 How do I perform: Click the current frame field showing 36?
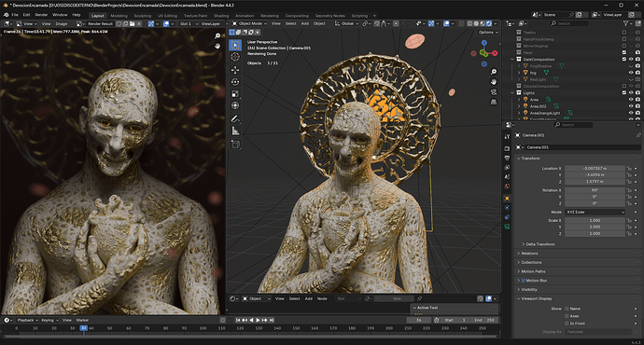click(419, 320)
